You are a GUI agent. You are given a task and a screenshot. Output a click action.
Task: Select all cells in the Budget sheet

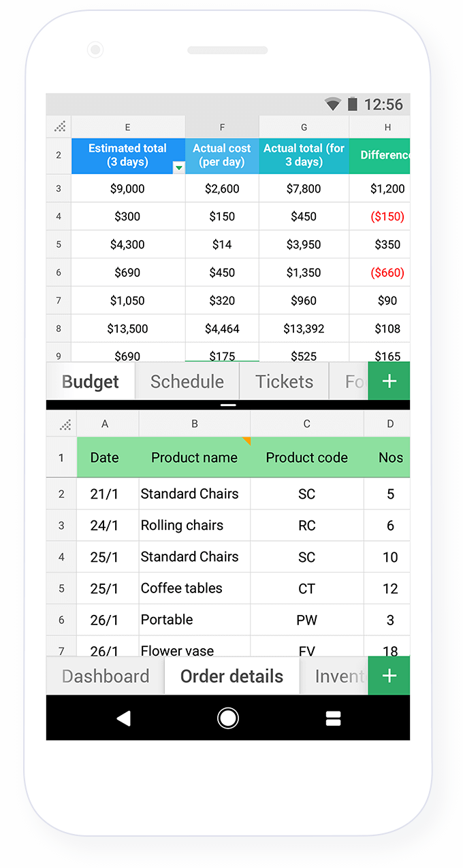click(59, 126)
